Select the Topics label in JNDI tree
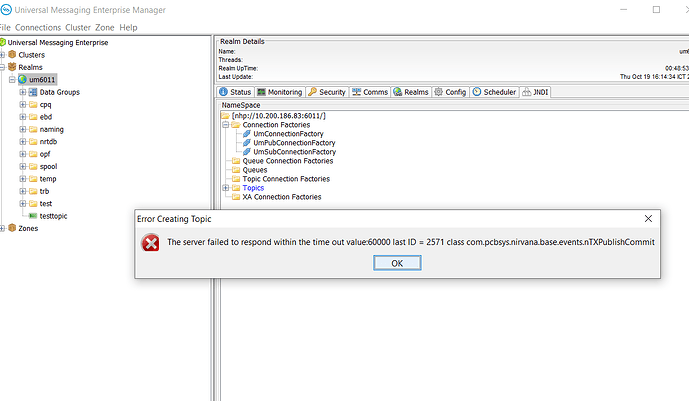 click(x=253, y=188)
